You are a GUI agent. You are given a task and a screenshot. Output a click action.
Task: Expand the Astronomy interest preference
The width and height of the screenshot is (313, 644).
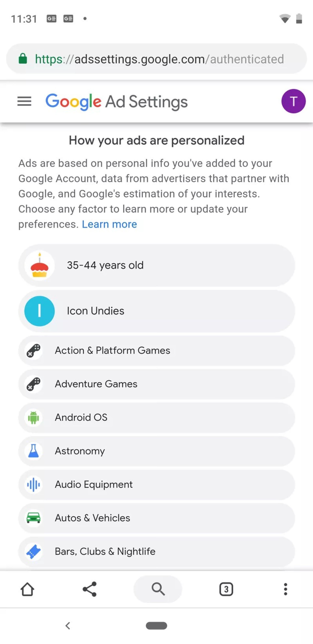[157, 451]
